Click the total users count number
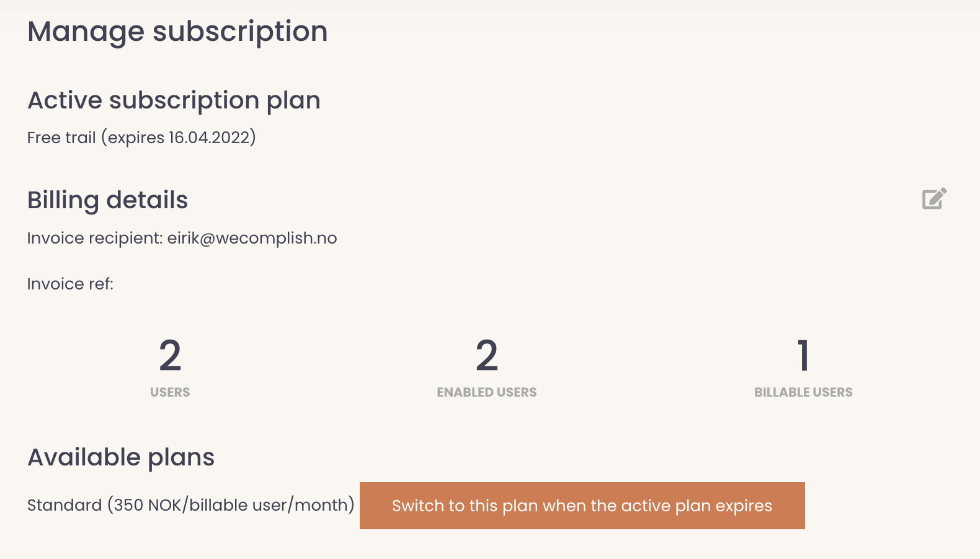980x559 pixels. point(170,356)
